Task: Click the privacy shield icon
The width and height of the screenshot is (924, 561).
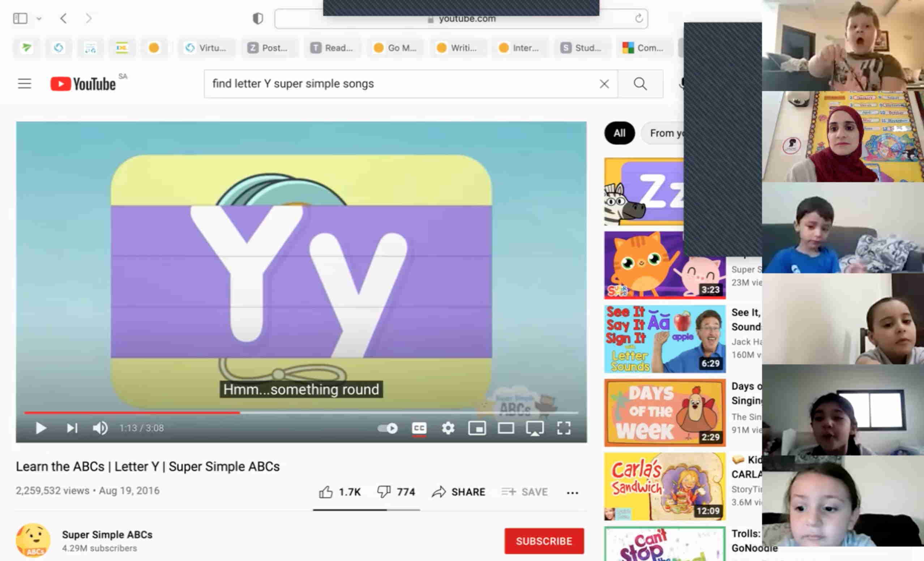Action: coord(258,18)
